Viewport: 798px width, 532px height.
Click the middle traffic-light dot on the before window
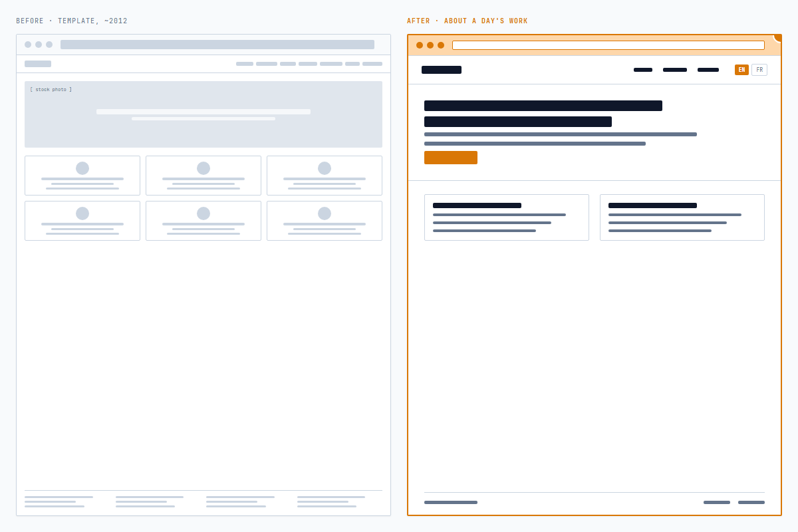[x=38, y=44]
